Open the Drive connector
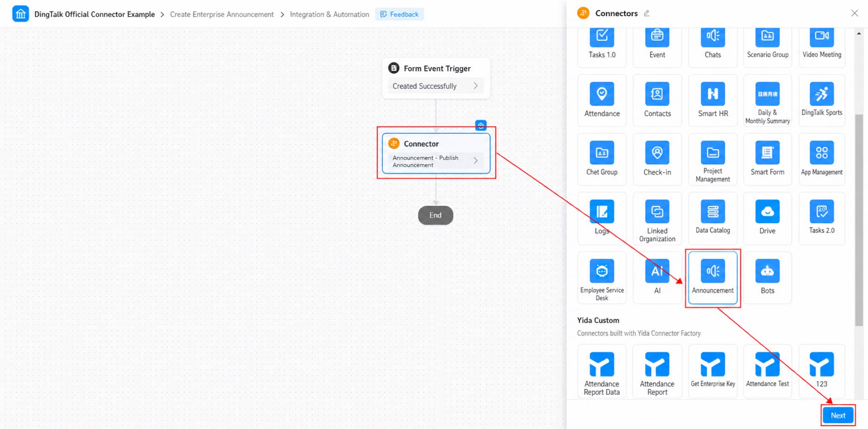This screenshot has width=868, height=429. [x=767, y=218]
